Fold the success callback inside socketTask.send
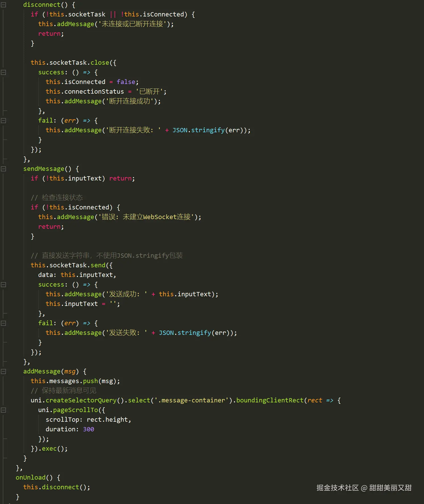424x504 pixels. 3,285
